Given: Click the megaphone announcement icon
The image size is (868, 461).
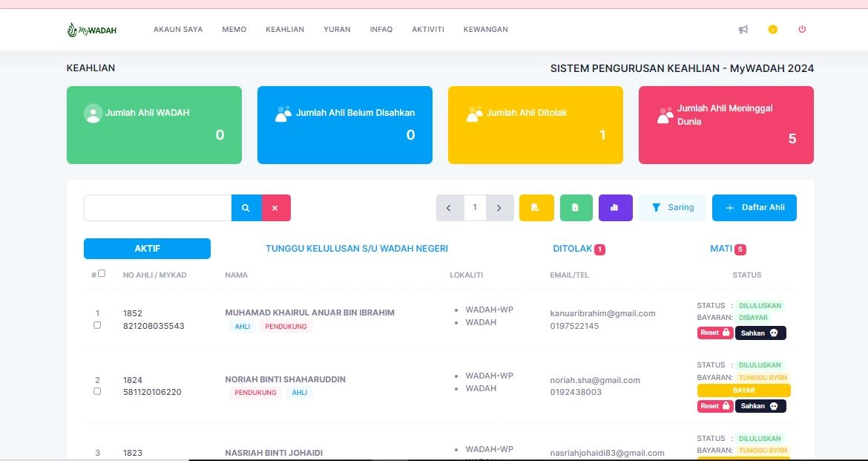Looking at the screenshot, I should (x=743, y=30).
